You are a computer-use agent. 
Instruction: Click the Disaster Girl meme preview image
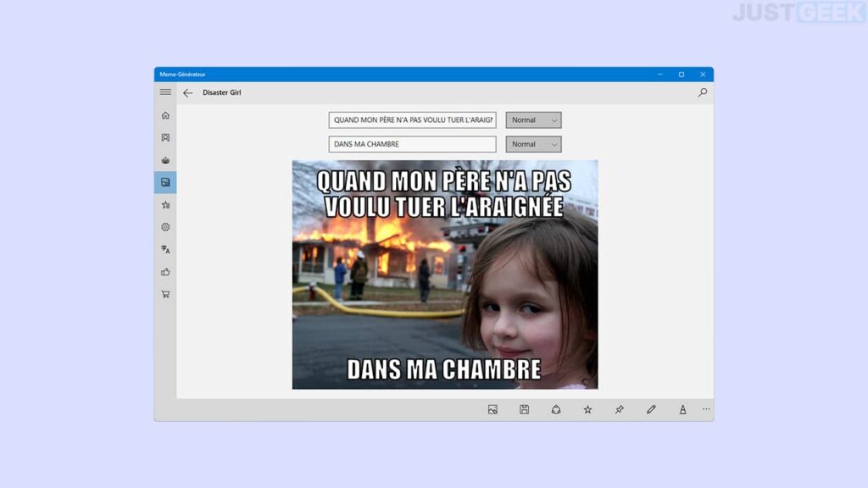tap(445, 275)
